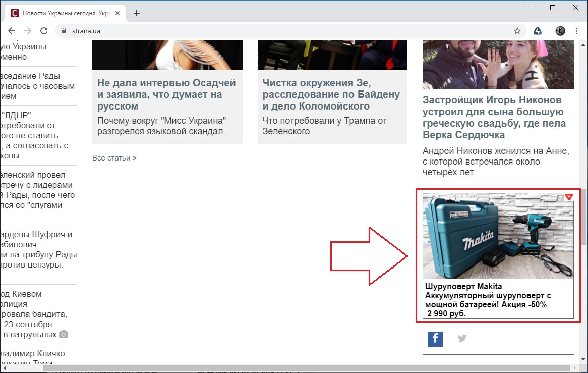Click the browser back arrow

(11, 31)
